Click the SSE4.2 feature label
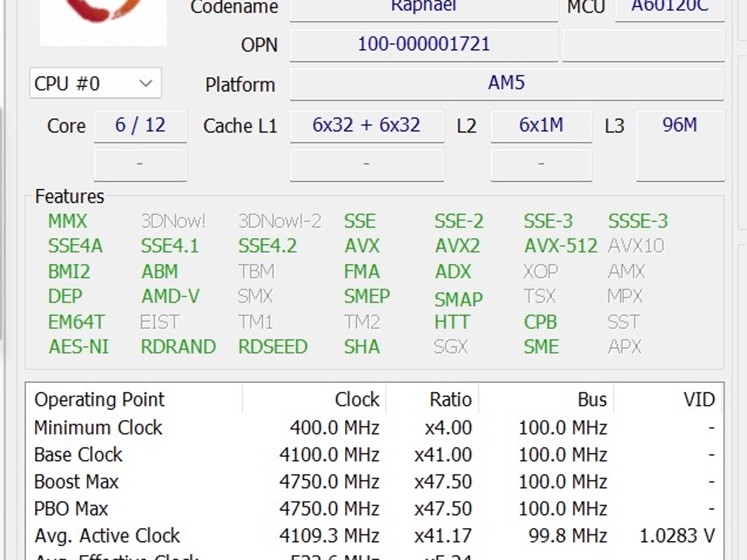747x560 pixels. 267,246
